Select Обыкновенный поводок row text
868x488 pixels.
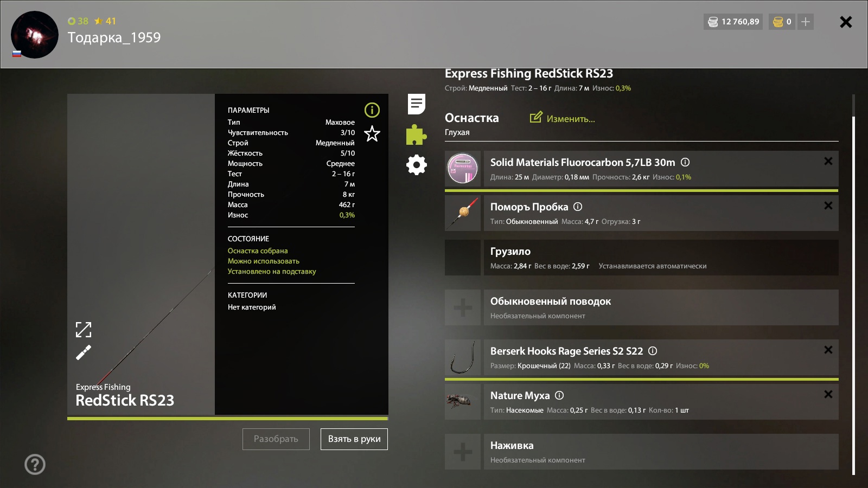(x=551, y=301)
